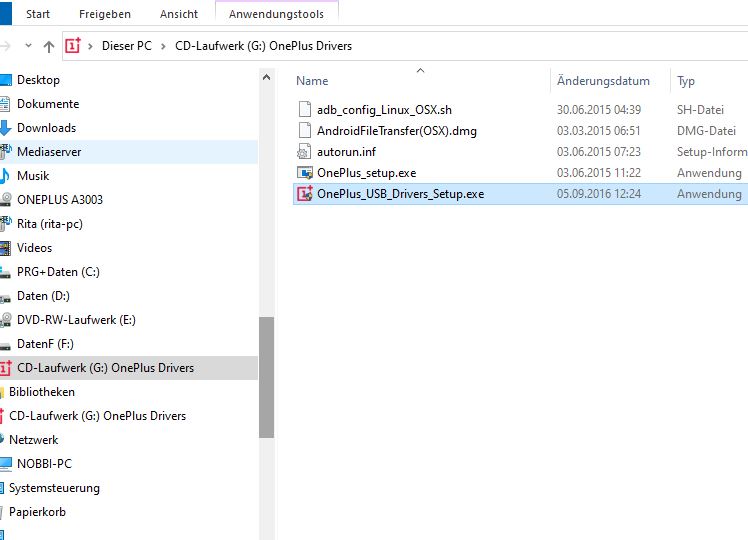
Task: Open DatenF (F:) drive
Action: point(45,343)
